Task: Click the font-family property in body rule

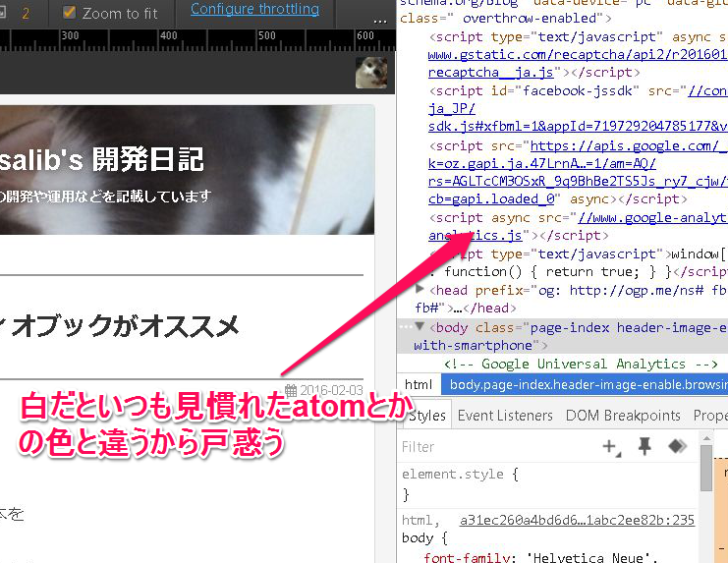Action: 469,557
